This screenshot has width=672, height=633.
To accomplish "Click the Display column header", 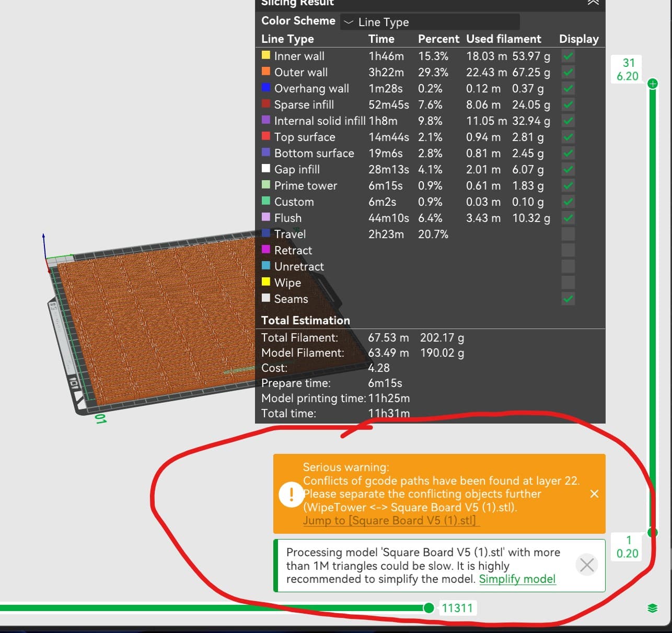I will click(579, 39).
